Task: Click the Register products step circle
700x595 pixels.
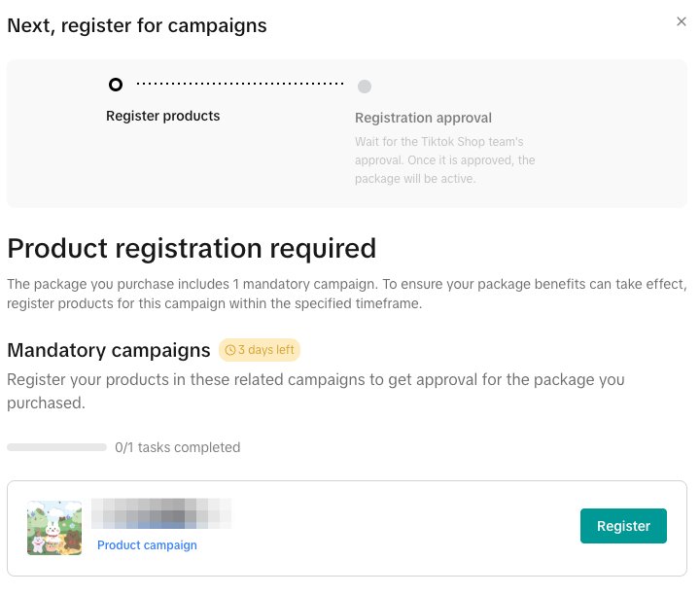Action: click(x=116, y=85)
